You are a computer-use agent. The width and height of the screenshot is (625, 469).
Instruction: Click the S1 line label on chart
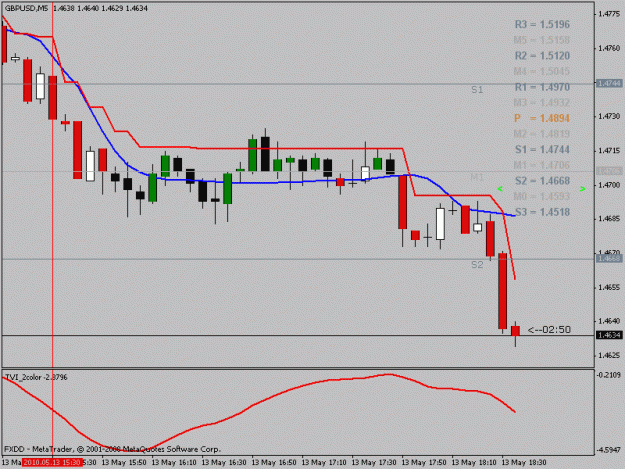tap(477, 90)
